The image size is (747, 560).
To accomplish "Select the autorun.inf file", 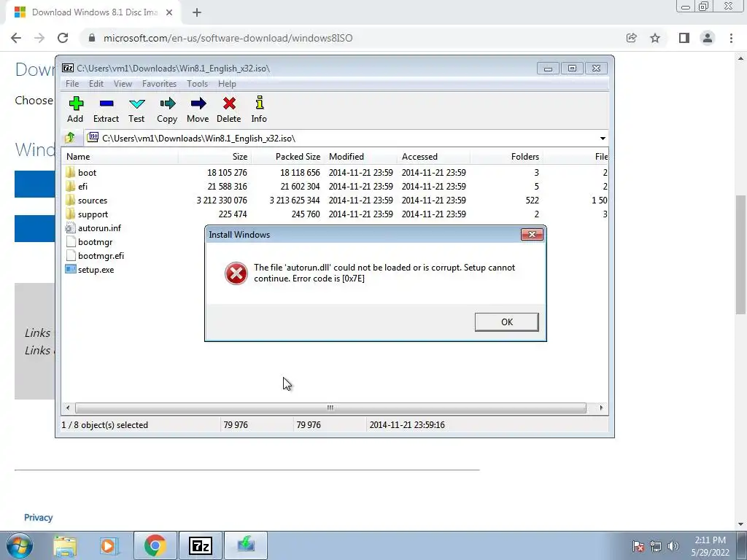I will (93, 228).
